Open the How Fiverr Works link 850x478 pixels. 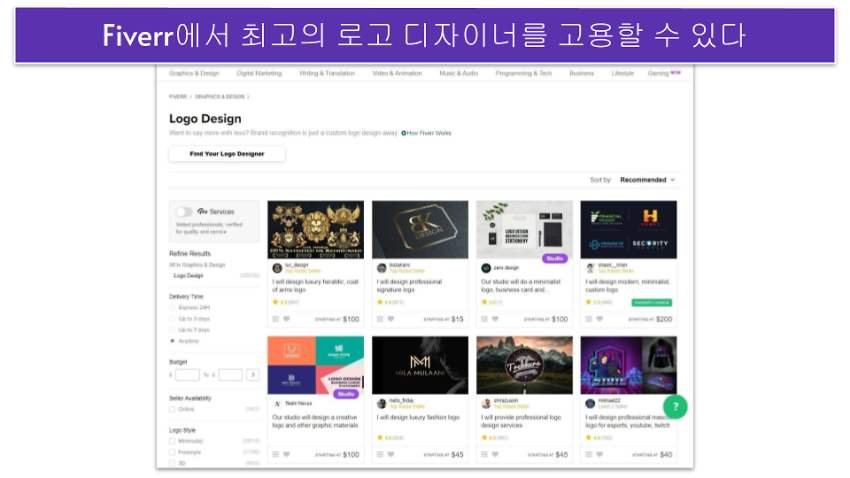[427, 133]
